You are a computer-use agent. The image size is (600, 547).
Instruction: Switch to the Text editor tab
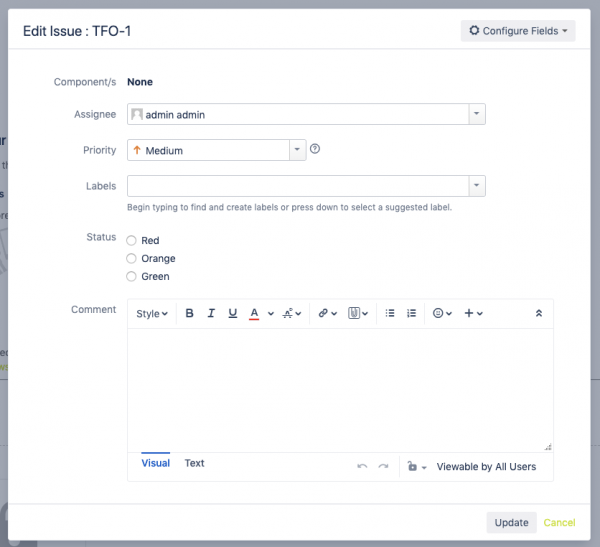point(194,463)
